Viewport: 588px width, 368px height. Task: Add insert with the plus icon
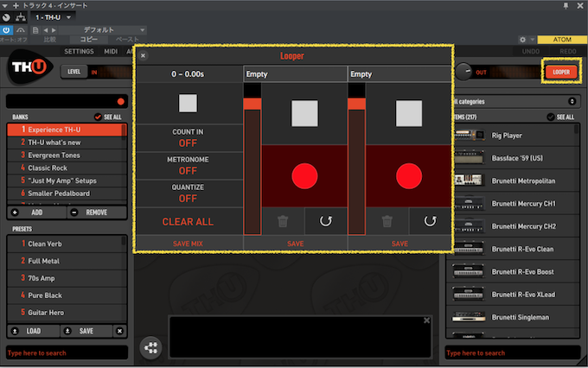(x=16, y=6)
